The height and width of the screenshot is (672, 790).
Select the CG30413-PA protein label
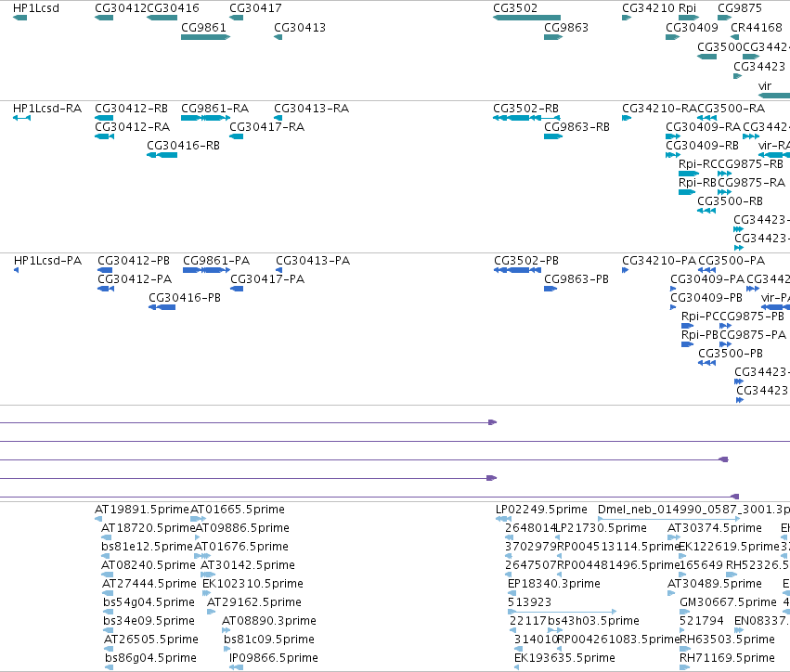[313, 261]
